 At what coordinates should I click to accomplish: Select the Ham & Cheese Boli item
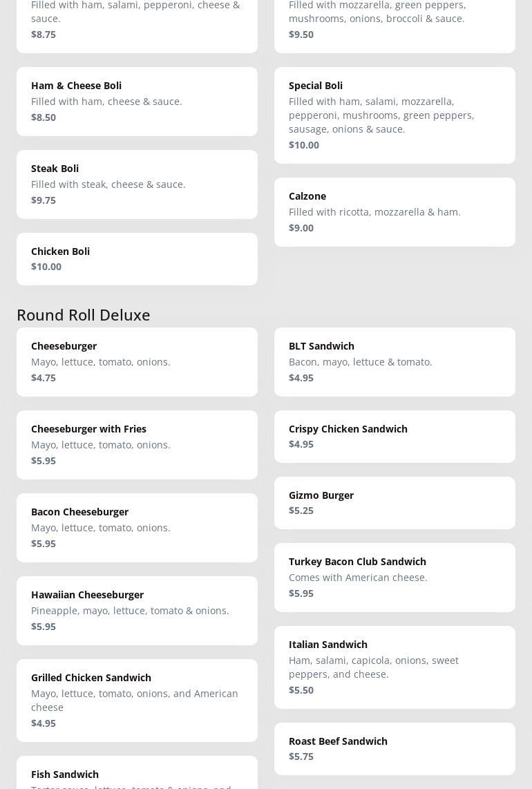coord(137,102)
